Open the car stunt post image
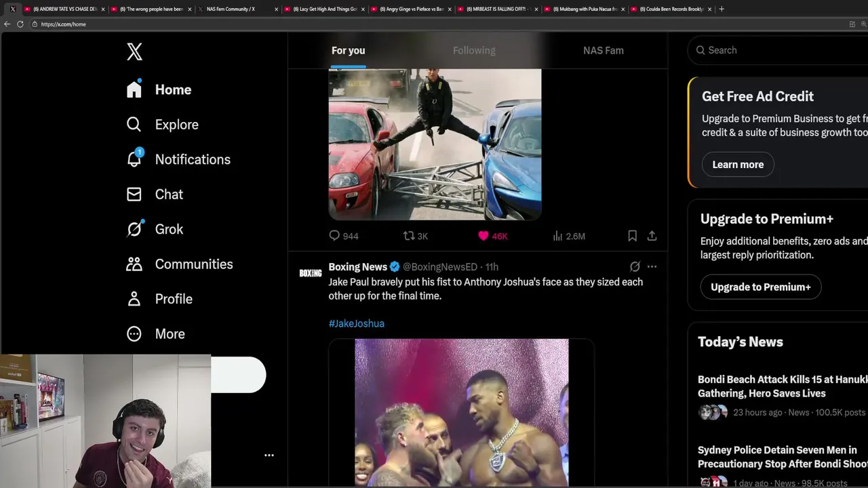The image size is (868, 488). [x=435, y=144]
